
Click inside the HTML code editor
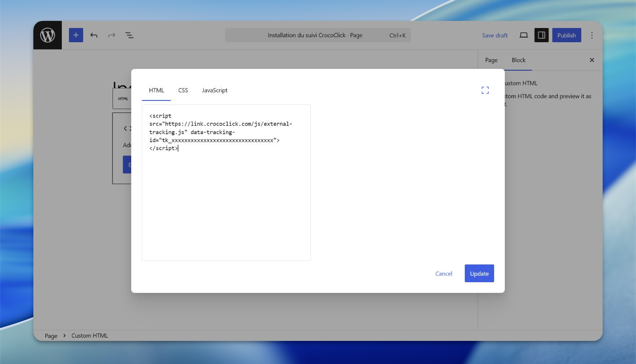pyautogui.click(x=226, y=183)
